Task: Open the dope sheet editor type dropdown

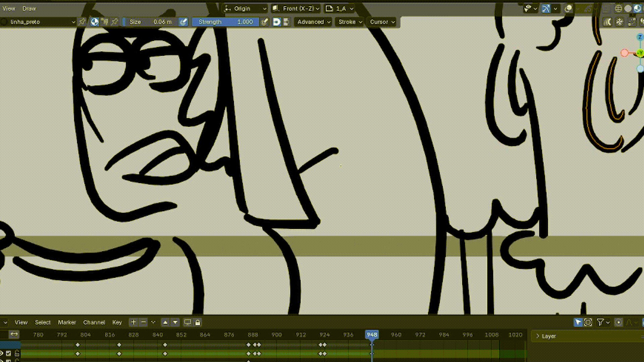Action: point(4,322)
